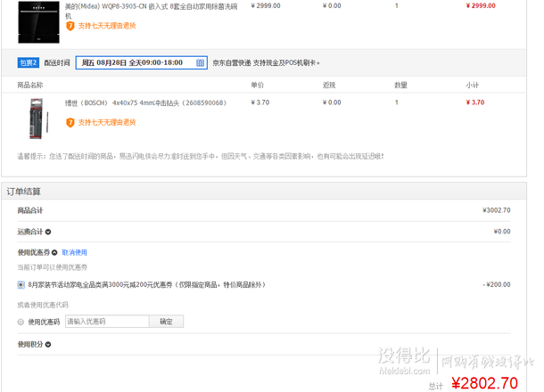The height and width of the screenshot is (392, 544).
Task: Click the 小计 column header
Action: (x=472, y=86)
